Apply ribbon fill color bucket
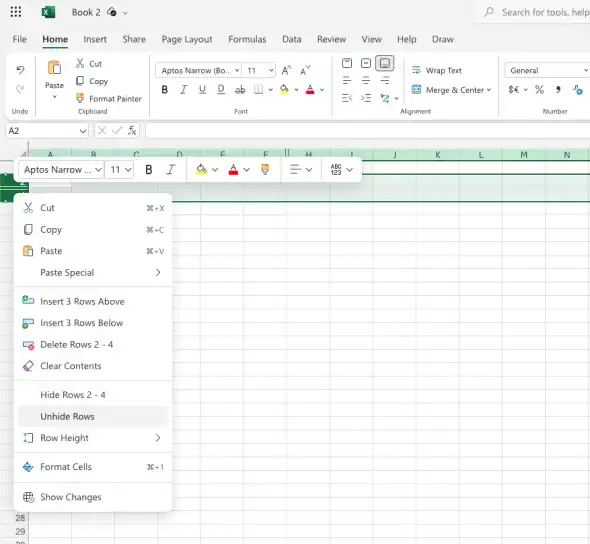The height and width of the screenshot is (544, 590). click(x=284, y=90)
